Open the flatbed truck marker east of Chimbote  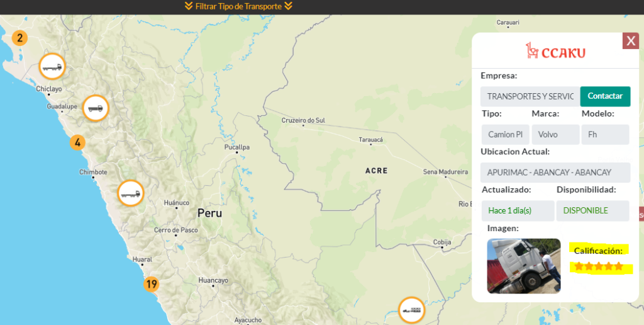131,193
